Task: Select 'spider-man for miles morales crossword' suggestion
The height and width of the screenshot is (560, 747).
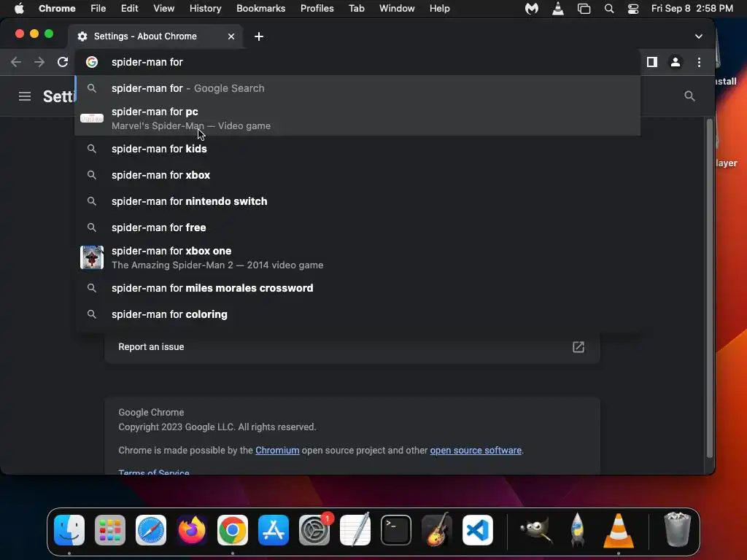Action: click(x=357, y=287)
